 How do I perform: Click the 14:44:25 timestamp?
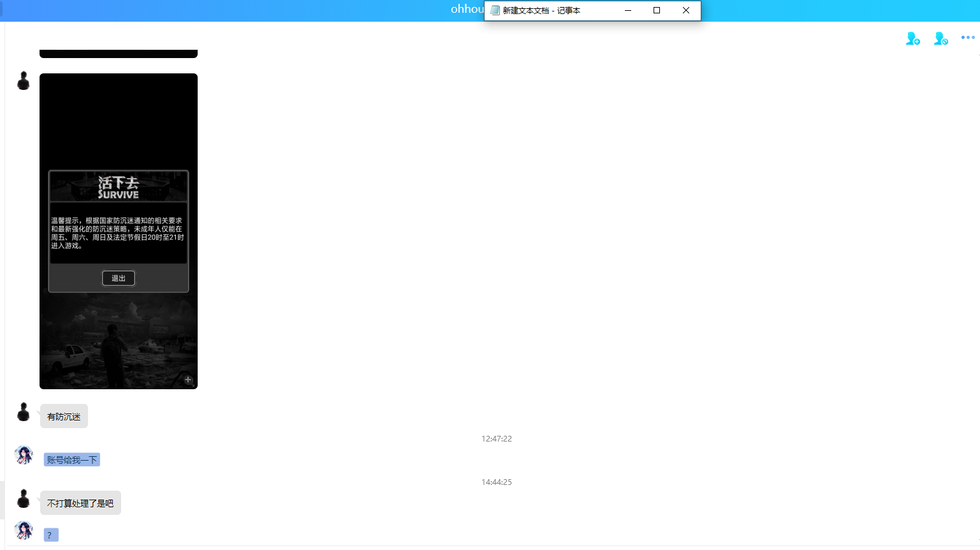(x=497, y=482)
